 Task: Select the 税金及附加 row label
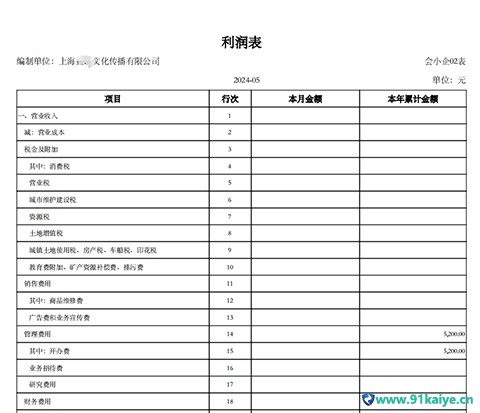click(41, 149)
